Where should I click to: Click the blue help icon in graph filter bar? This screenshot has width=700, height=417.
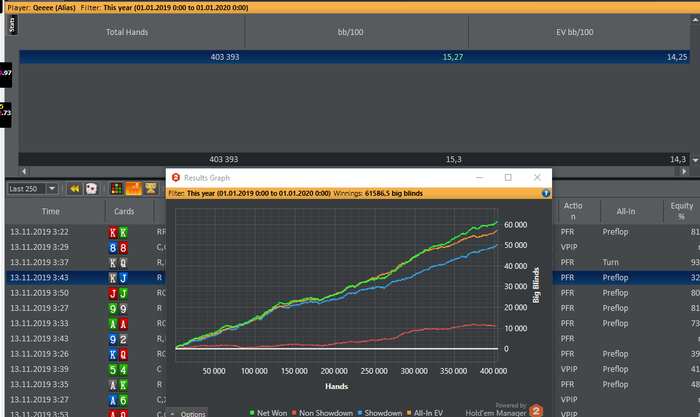coord(546,193)
